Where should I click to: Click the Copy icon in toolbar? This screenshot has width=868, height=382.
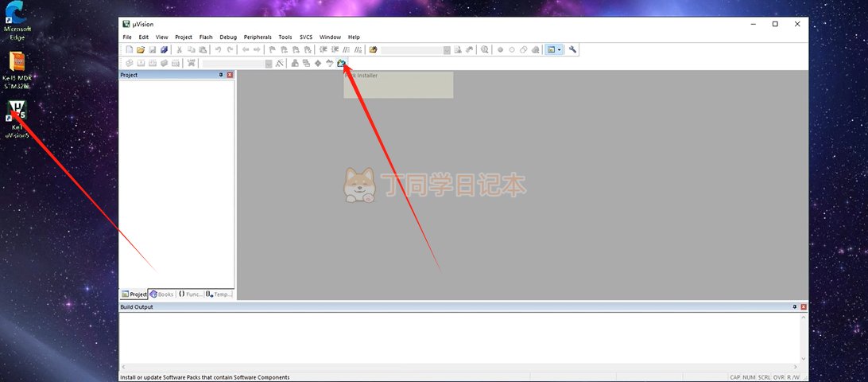click(x=191, y=49)
